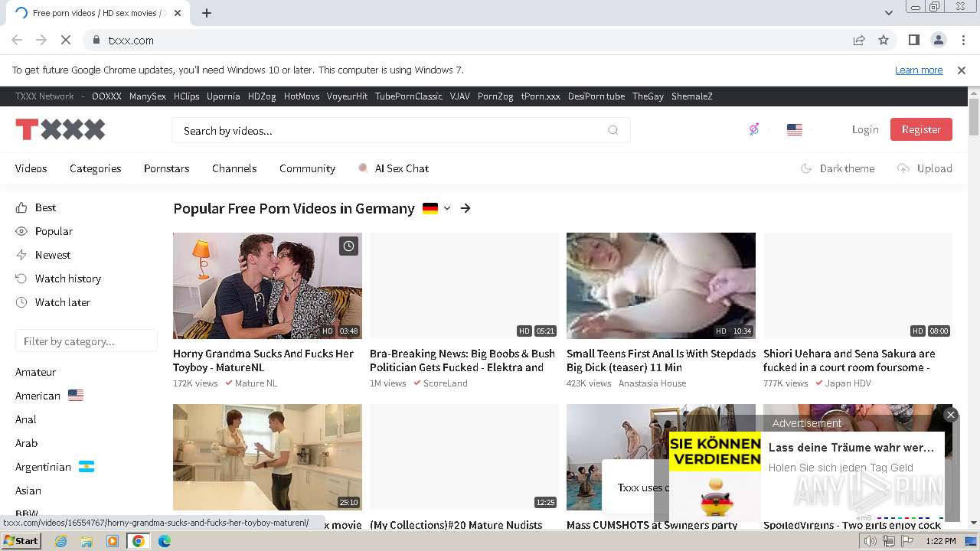Click the Filter by category input
980x551 pixels.
point(87,341)
